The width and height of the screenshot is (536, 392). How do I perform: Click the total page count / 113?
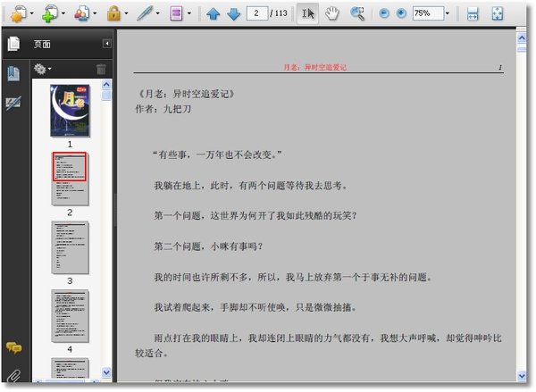279,13
